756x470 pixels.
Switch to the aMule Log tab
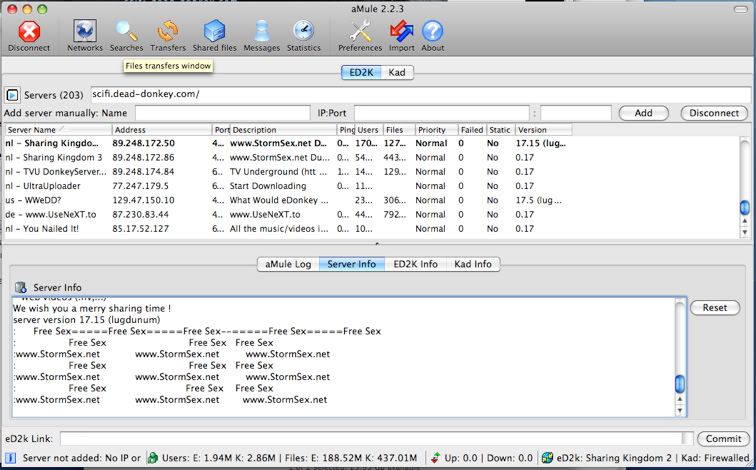pos(288,264)
